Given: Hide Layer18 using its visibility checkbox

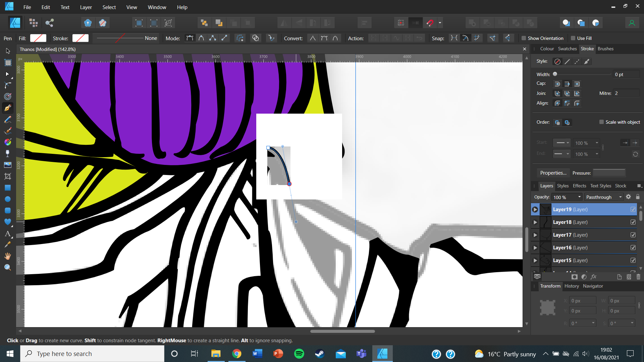Looking at the screenshot, I should point(633,222).
